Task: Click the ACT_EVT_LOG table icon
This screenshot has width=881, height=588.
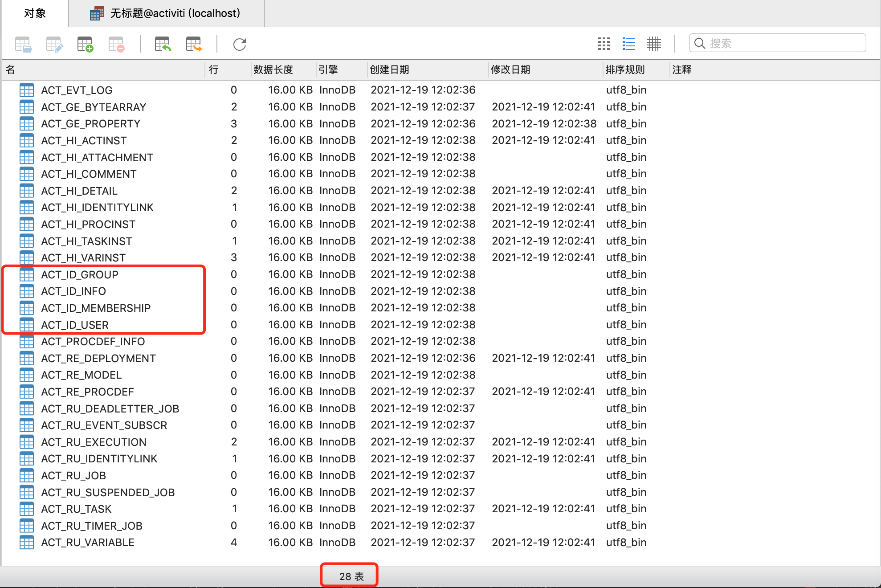Action: tap(27, 90)
